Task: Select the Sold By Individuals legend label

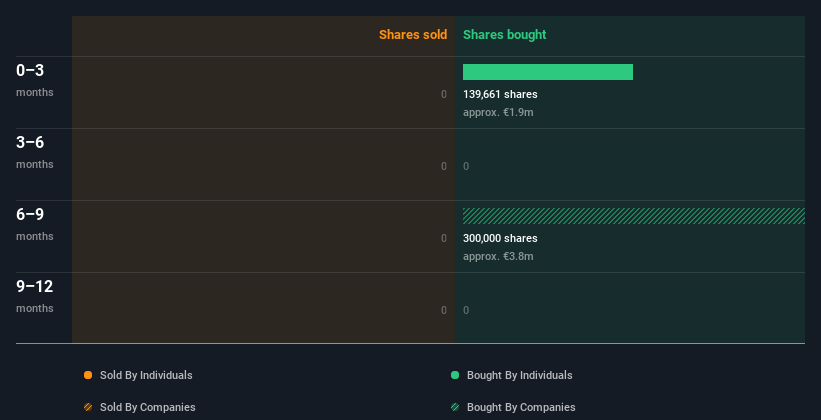Action: [146, 375]
